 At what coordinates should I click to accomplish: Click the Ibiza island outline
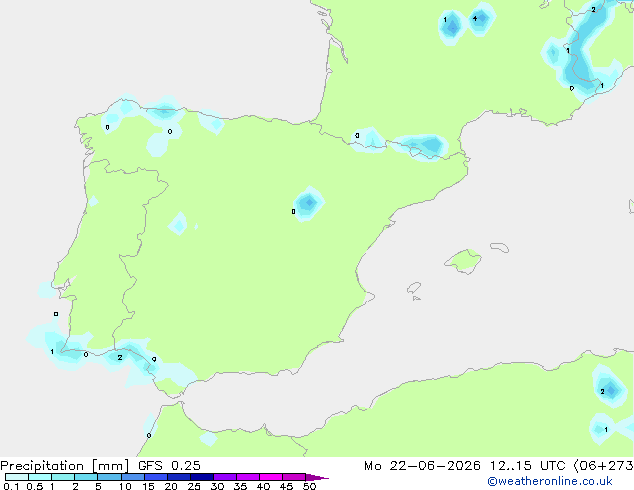[414, 288]
